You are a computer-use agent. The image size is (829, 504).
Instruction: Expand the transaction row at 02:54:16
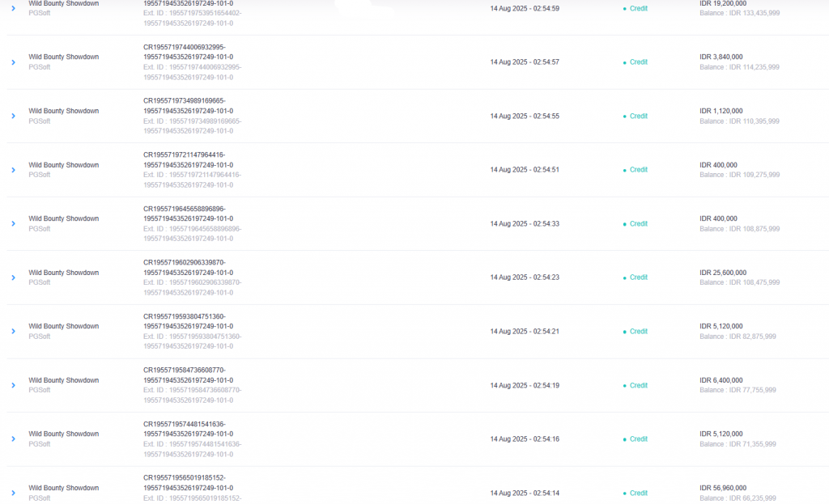coord(13,439)
